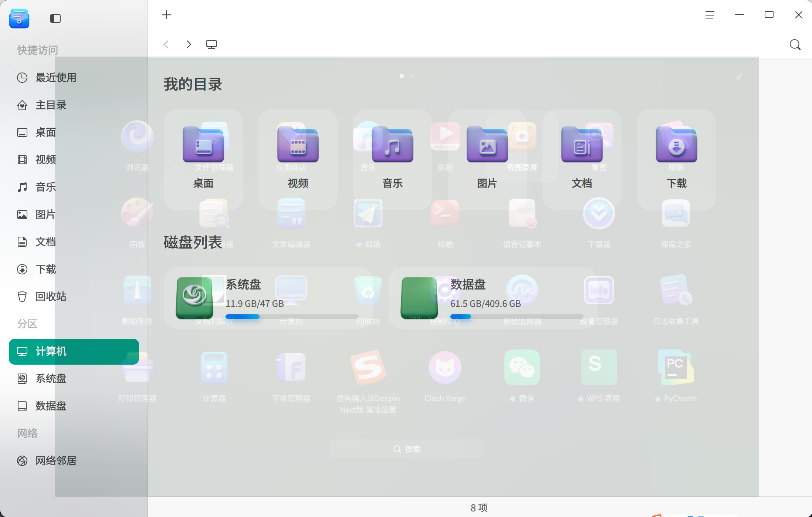
Task: Click 系统盘 usage progress bar
Action: 292,317
